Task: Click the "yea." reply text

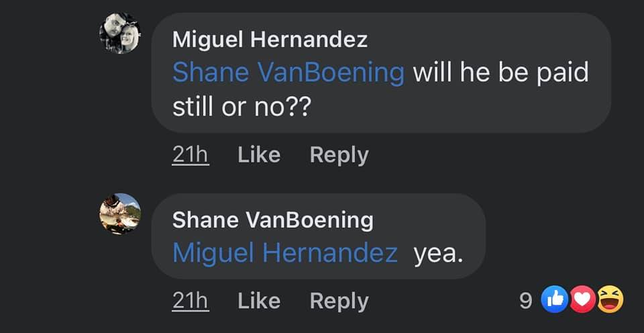Action: 438,253
